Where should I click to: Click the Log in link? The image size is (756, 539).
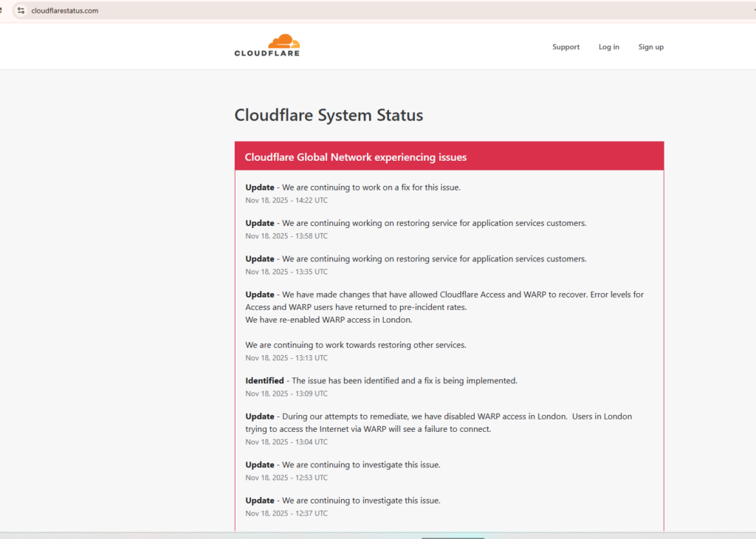[608, 47]
